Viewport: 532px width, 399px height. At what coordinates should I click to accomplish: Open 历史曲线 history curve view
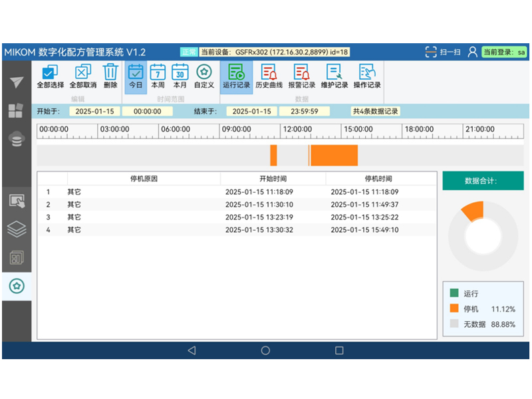(x=269, y=72)
